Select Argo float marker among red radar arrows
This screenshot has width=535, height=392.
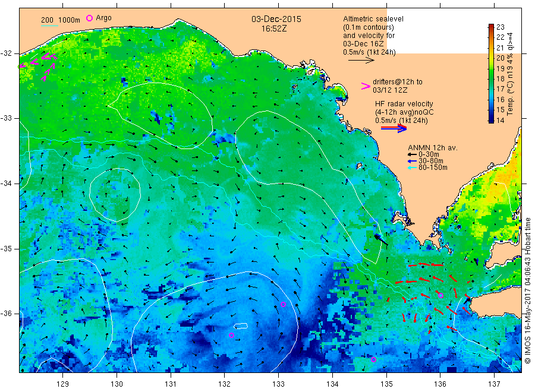click(x=440, y=296)
